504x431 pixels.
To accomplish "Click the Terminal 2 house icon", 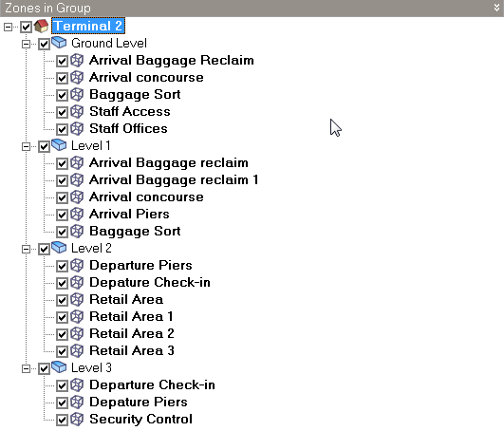I will pos(41,26).
